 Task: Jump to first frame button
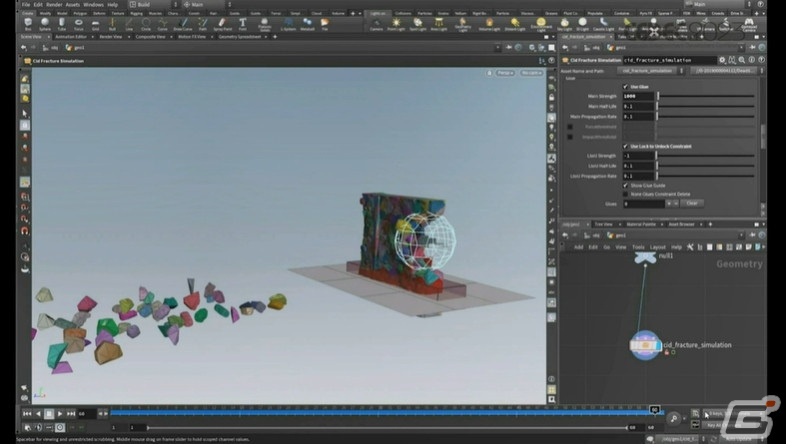(x=27, y=413)
